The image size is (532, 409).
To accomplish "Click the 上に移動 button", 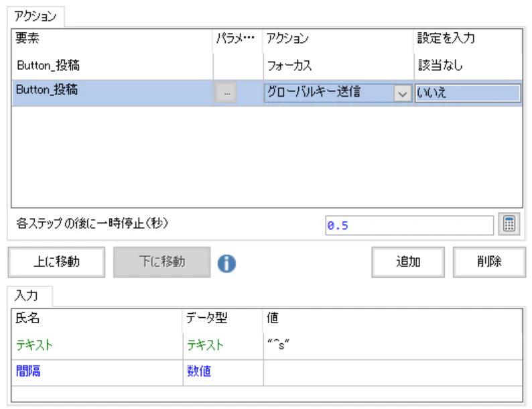I will tap(56, 261).
